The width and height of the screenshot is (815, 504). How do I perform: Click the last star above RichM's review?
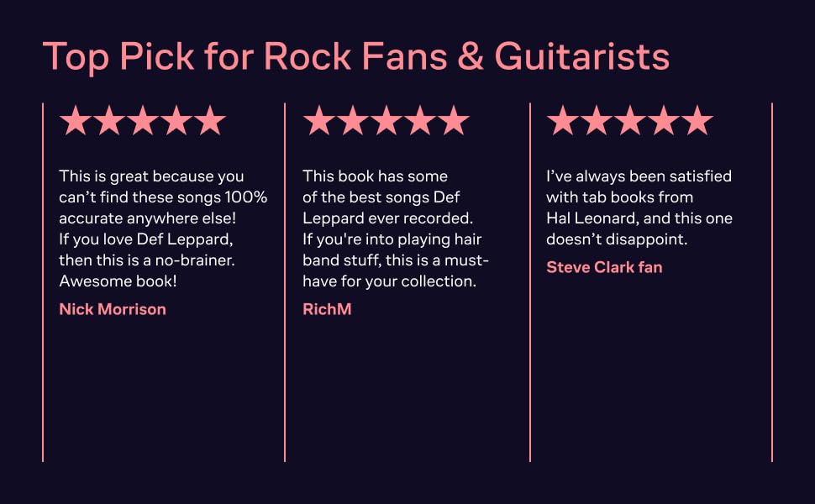tap(454, 121)
